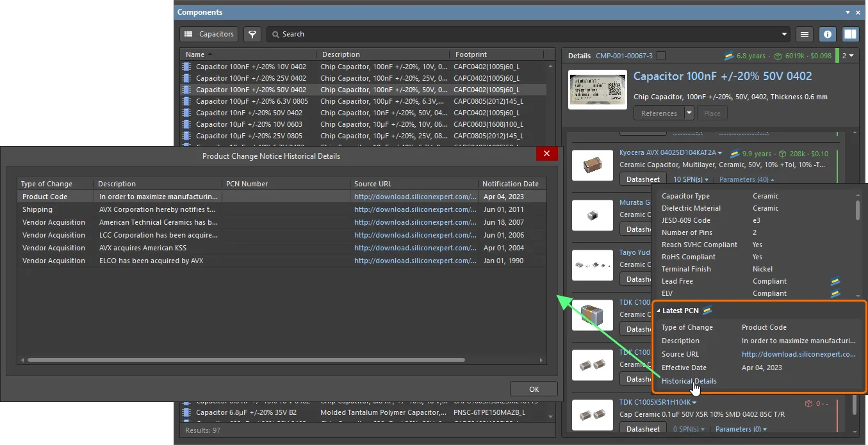Tick the checkbox next to CMP-001-00067-3
868x445 pixels.
click(x=661, y=56)
